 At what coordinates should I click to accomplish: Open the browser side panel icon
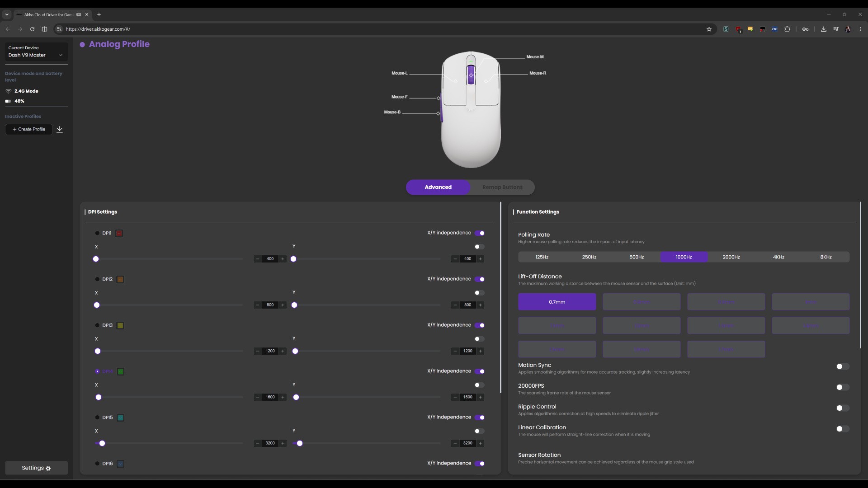click(44, 29)
